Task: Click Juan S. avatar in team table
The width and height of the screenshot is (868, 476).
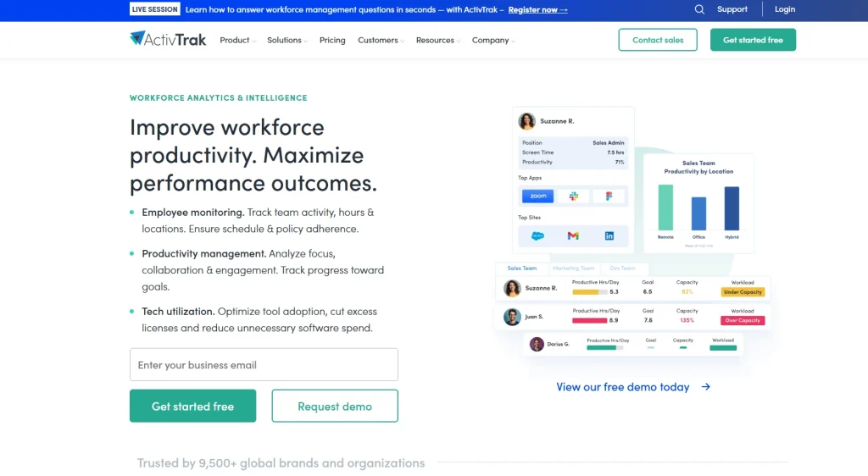Action: point(512,317)
